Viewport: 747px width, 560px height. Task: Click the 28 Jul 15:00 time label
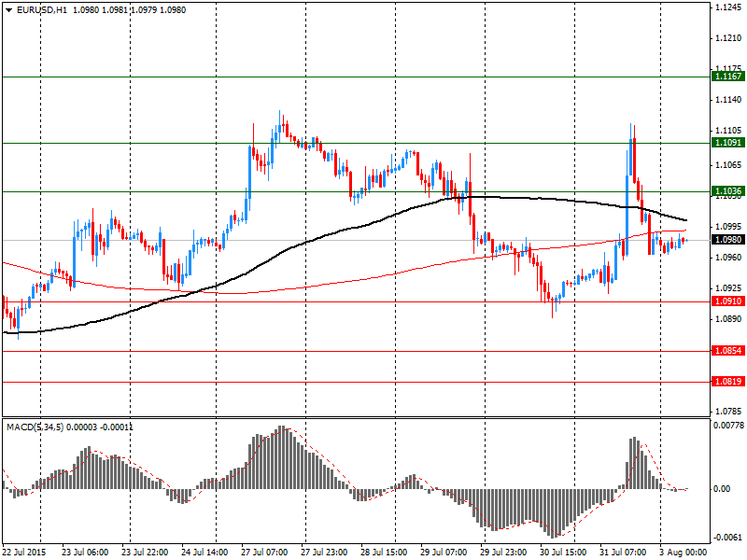coord(384,553)
